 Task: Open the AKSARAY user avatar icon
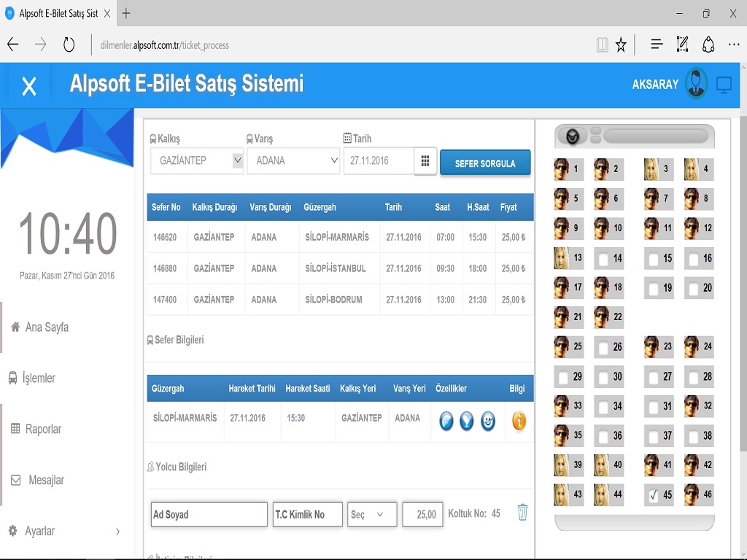click(x=696, y=84)
